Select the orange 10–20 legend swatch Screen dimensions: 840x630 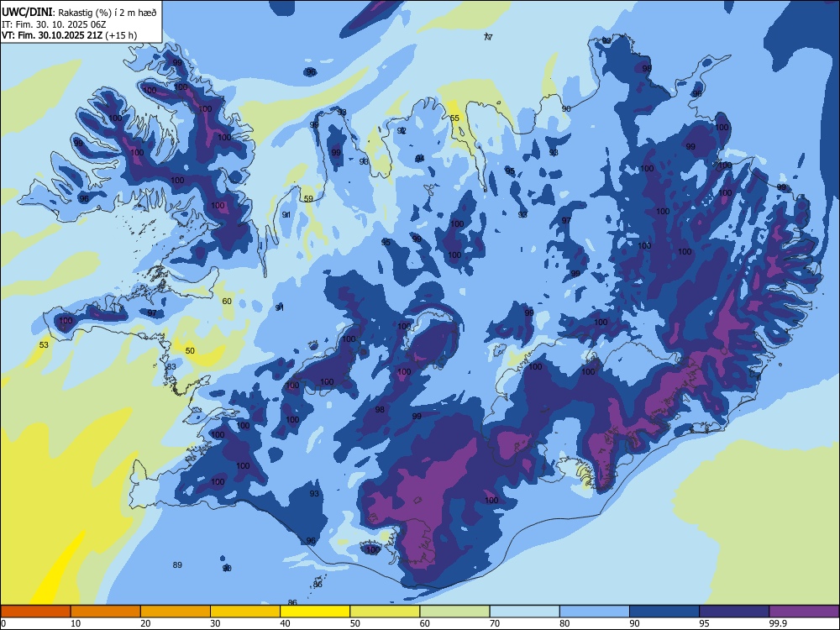pyautogui.click(x=106, y=612)
